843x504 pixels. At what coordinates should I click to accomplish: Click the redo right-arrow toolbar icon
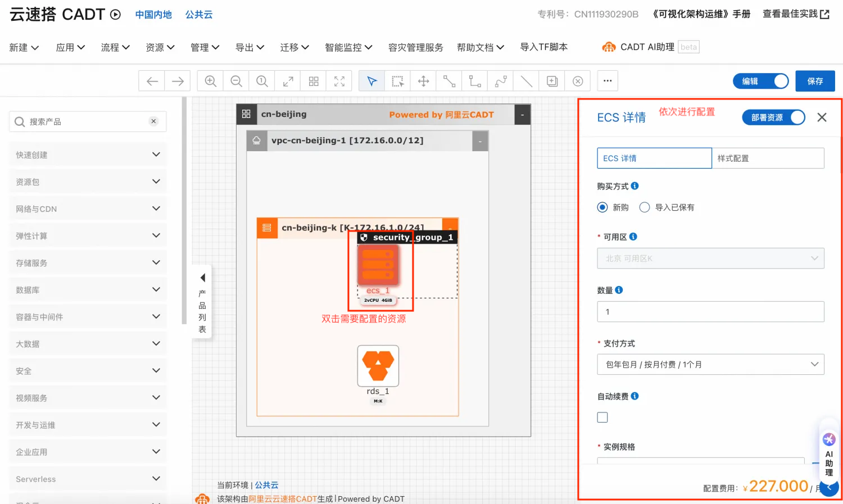point(178,81)
